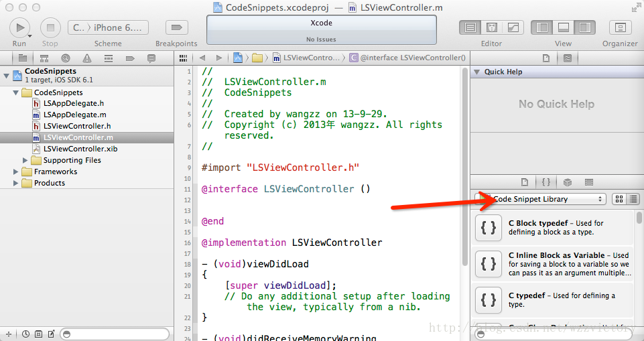
Task: Show the Search navigator
Action: [x=65, y=58]
